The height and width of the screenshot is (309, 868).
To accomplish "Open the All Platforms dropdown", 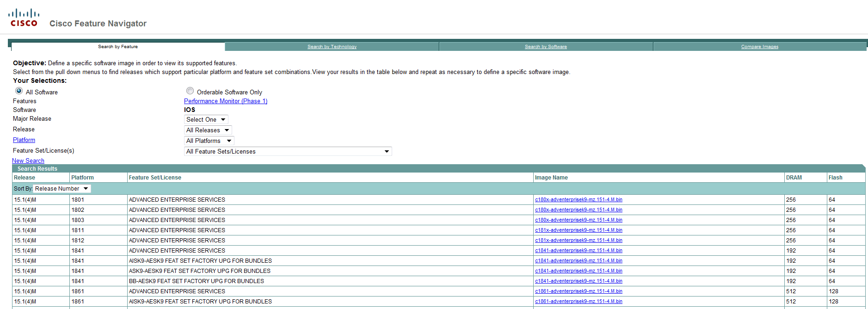I will coord(209,141).
